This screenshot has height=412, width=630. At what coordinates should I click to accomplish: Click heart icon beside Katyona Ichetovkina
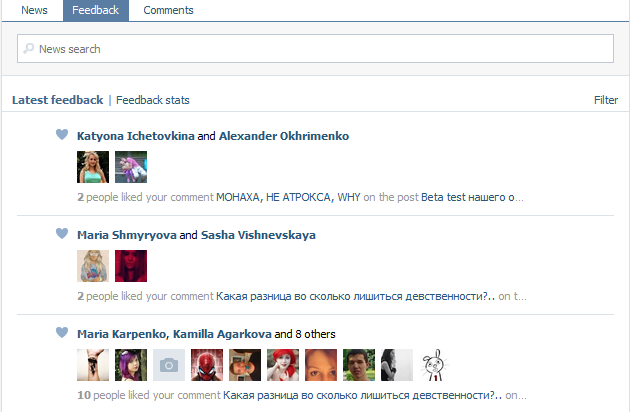(62, 134)
